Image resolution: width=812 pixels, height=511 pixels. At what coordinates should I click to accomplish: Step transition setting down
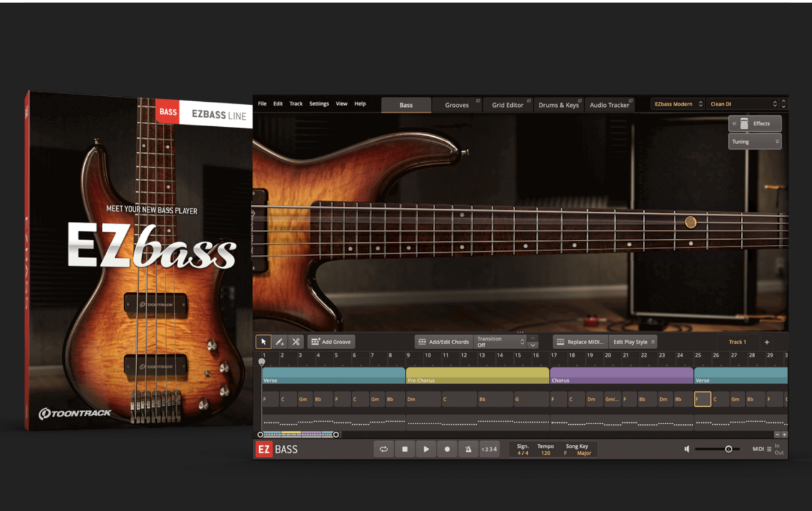click(x=533, y=345)
